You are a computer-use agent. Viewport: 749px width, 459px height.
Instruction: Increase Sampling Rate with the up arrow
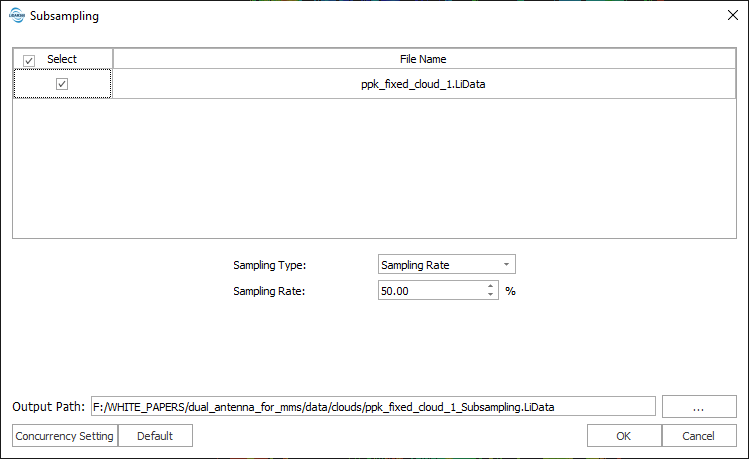[490, 287]
